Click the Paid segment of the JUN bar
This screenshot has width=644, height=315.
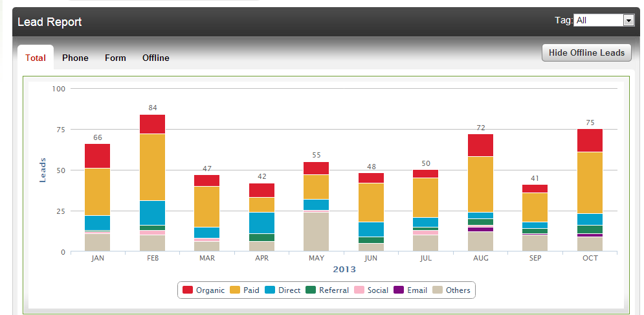tap(372, 203)
